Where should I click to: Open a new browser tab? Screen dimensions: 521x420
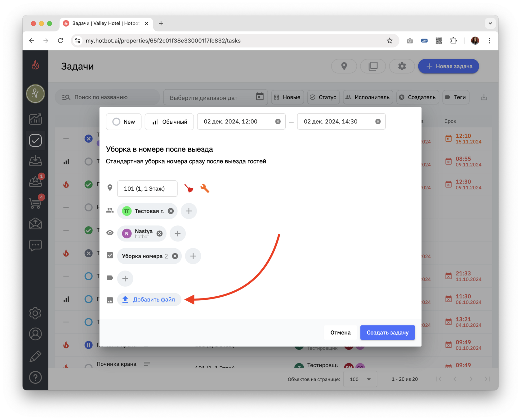161,23
